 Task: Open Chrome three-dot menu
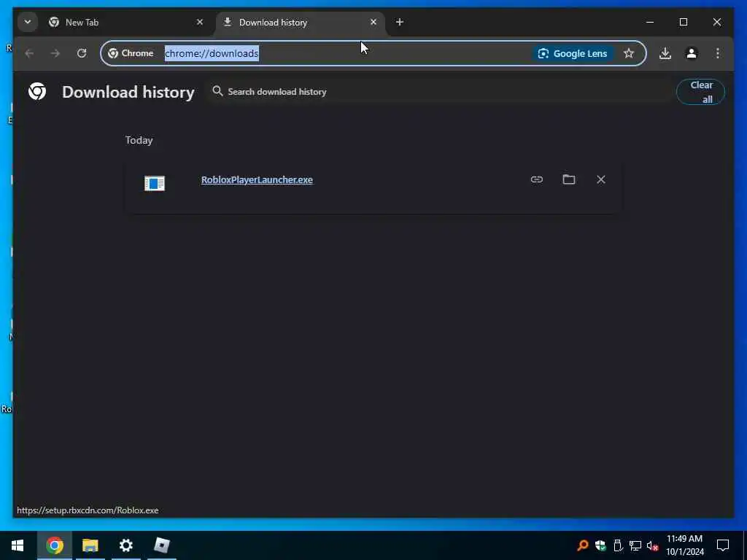coord(718,53)
